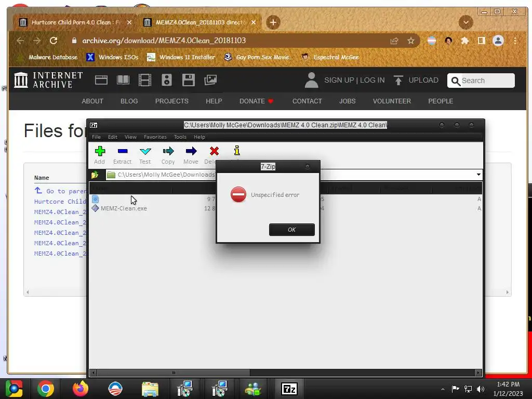Open the Help menu in 7-Zip
The height and width of the screenshot is (399, 532).
click(199, 137)
